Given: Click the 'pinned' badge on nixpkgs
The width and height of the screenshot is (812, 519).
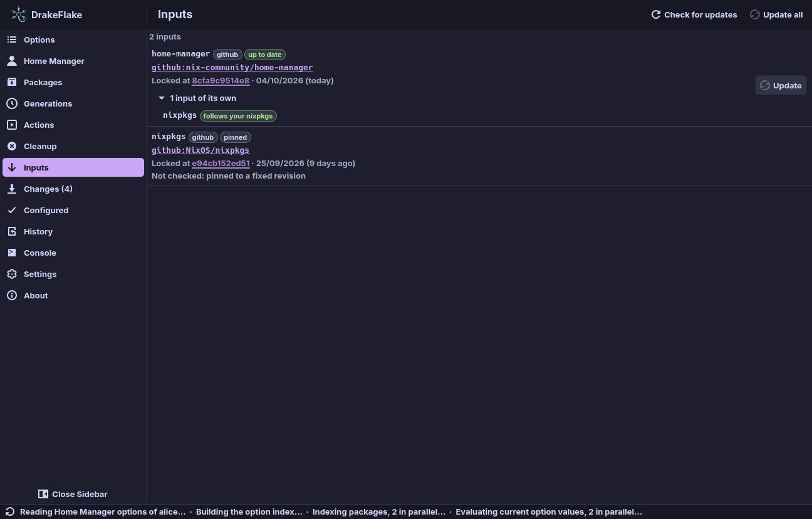Looking at the screenshot, I should pos(236,137).
